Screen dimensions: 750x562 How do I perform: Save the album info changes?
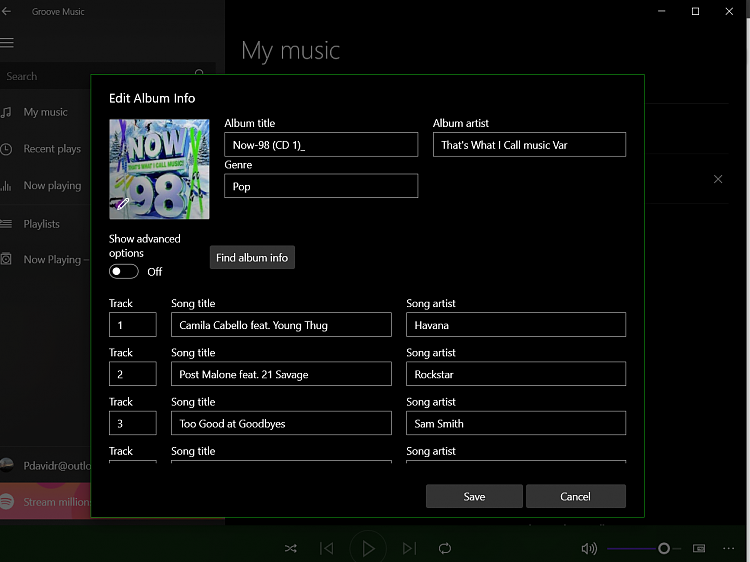click(474, 496)
